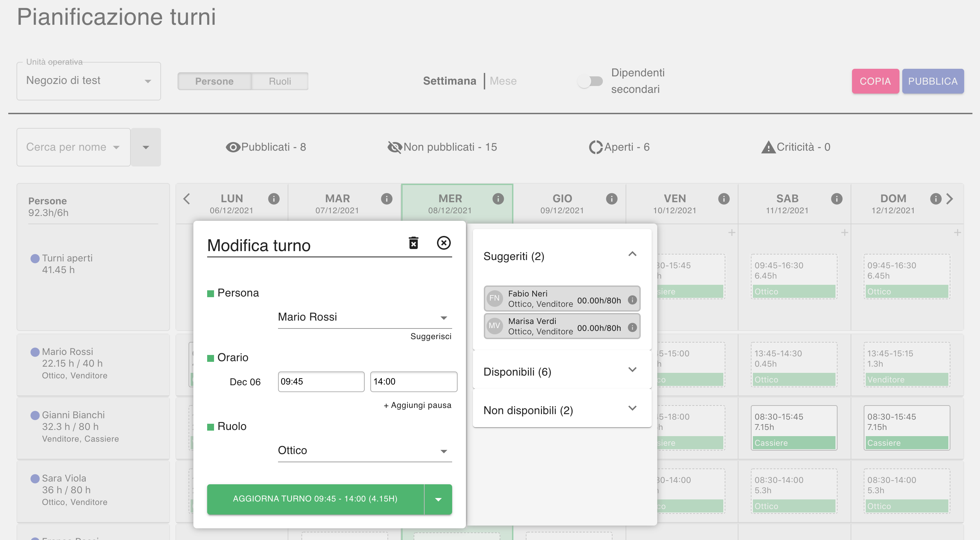The image size is (980, 540).
Task: Toggle Dipendenti secondari switch
Action: tap(590, 81)
